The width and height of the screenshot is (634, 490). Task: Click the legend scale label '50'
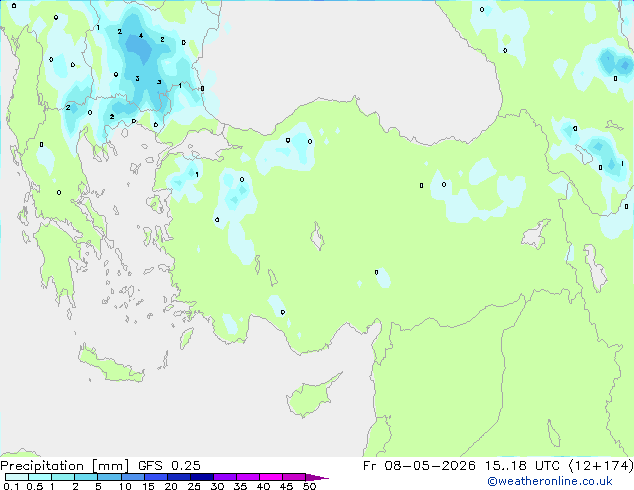point(309,486)
